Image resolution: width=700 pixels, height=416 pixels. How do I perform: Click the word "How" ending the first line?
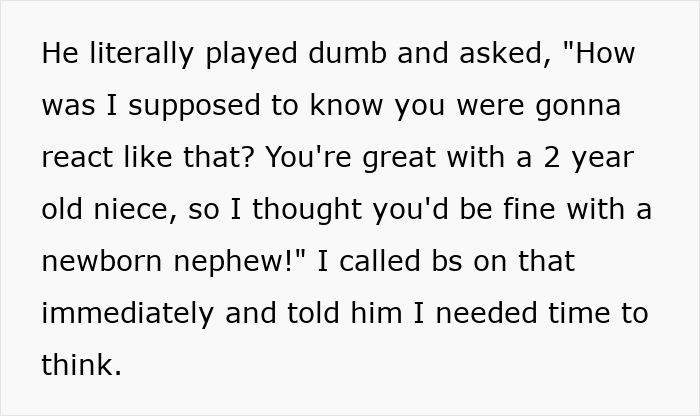coord(605,54)
